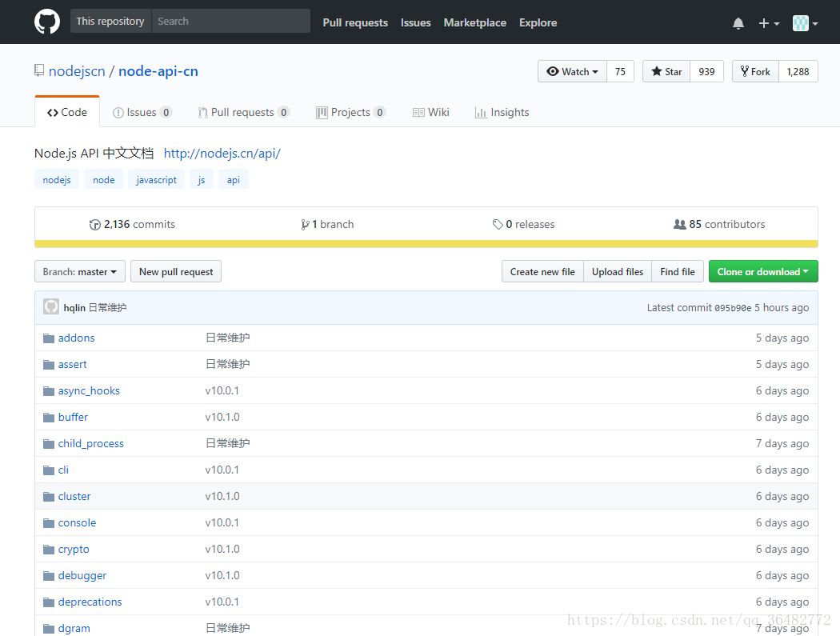Screen dimensions: 840x636
Task: View the 1 branch
Action: [327, 224]
